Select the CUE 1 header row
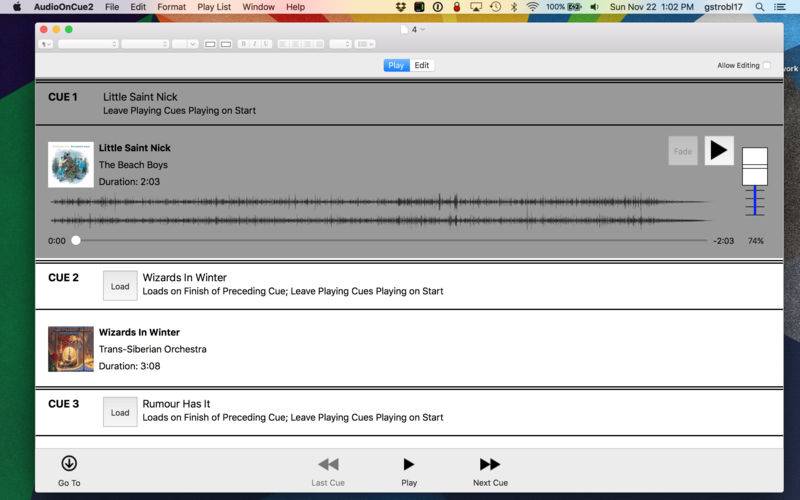800x500 pixels. (409, 103)
